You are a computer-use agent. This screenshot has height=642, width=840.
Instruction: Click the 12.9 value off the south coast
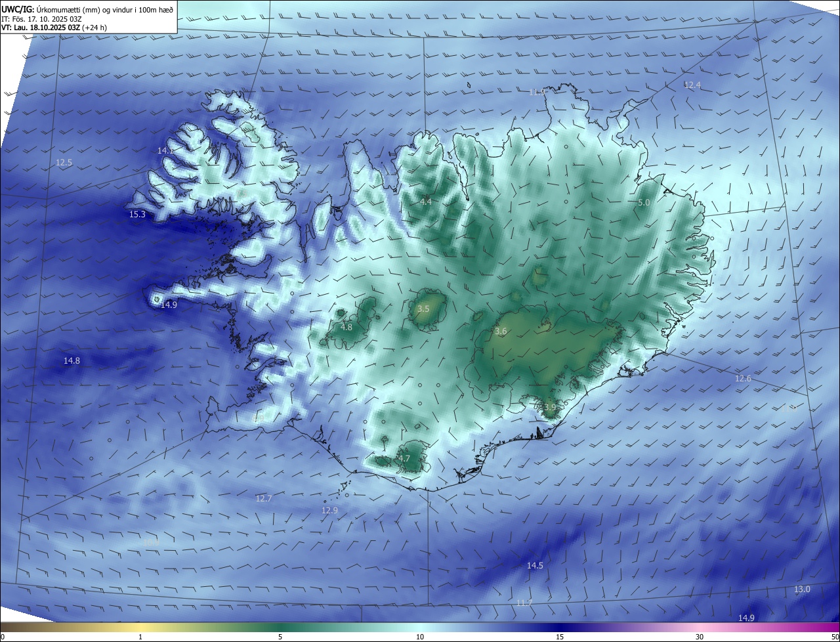329,510
